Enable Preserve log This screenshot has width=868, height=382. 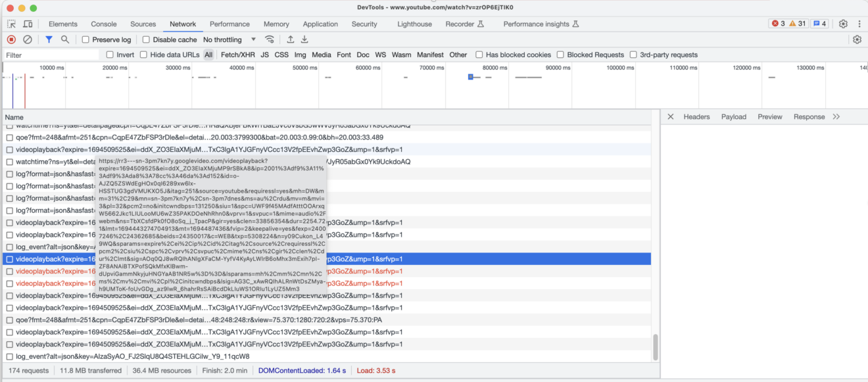click(84, 39)
